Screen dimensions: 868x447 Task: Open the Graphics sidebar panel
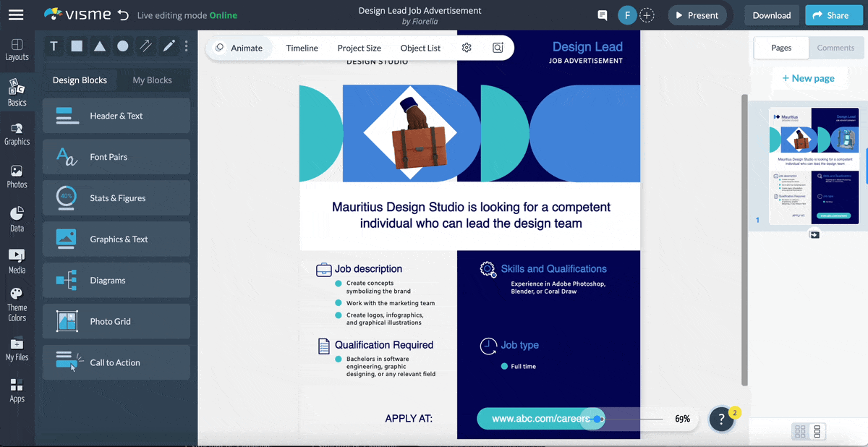[17, 134]
